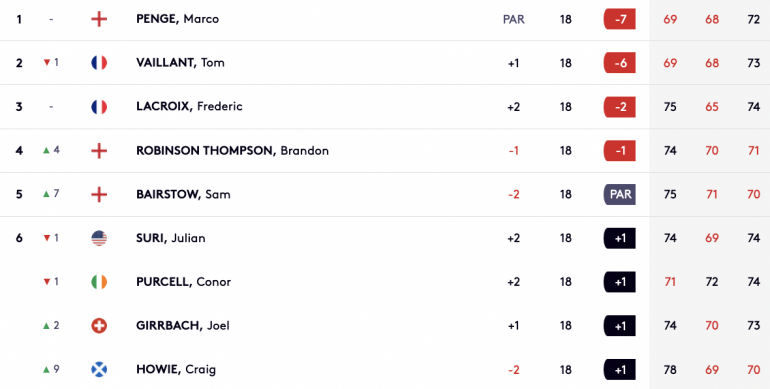Click the -7 total score badge
This screenshot has width=770, height=389.
coord(620,19)
